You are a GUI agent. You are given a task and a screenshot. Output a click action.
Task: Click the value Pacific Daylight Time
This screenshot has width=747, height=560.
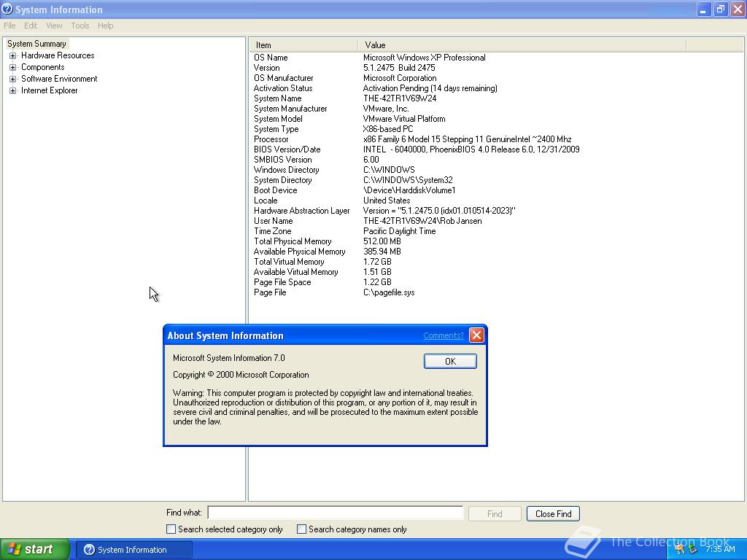(x=399, y=231)
